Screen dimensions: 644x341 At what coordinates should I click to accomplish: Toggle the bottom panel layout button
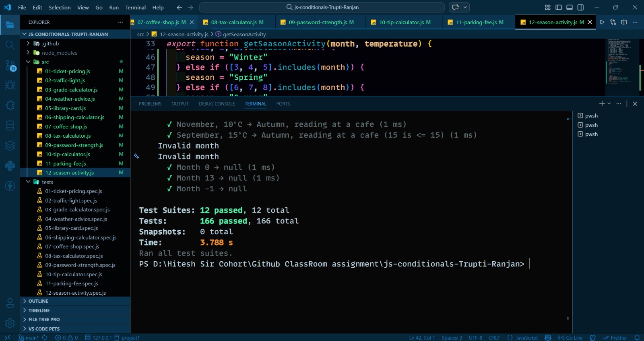[570, 7]
